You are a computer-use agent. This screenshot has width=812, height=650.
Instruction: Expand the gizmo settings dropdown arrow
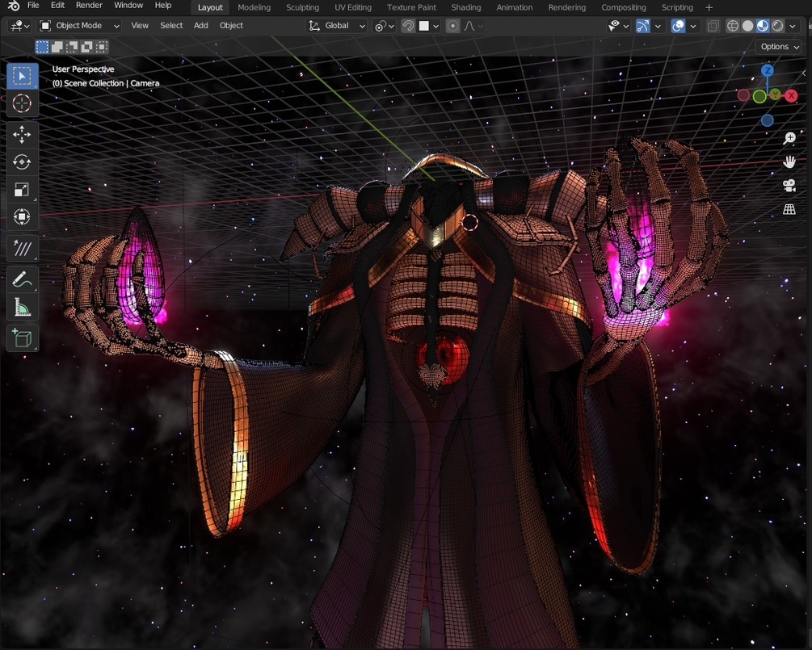point(658,25)
